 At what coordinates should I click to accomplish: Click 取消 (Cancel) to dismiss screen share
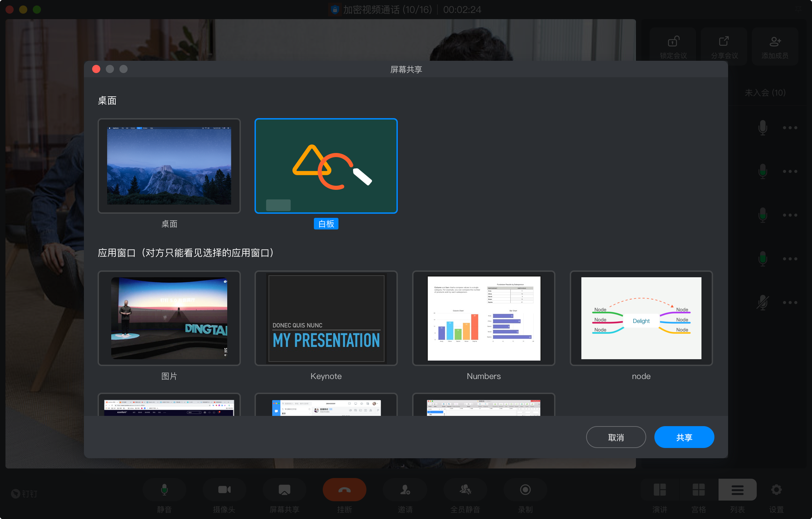point(617,437)
